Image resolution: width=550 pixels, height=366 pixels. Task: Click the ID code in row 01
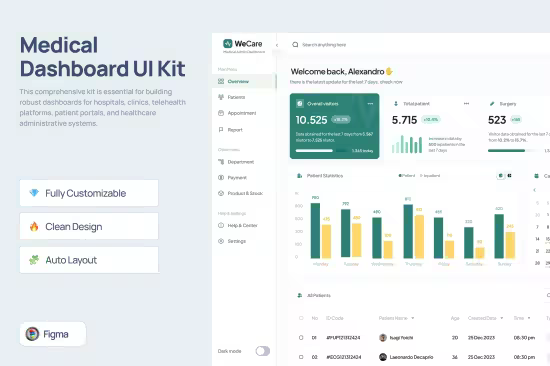(x=343, y=338)
